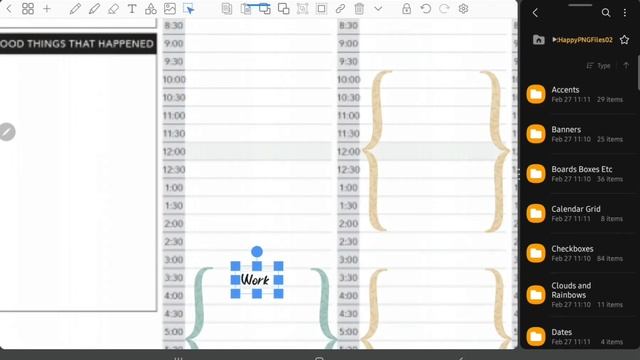Screen dimensions: 640x360
Task: Click the crop frame icon
Action: tap(322, 9)
